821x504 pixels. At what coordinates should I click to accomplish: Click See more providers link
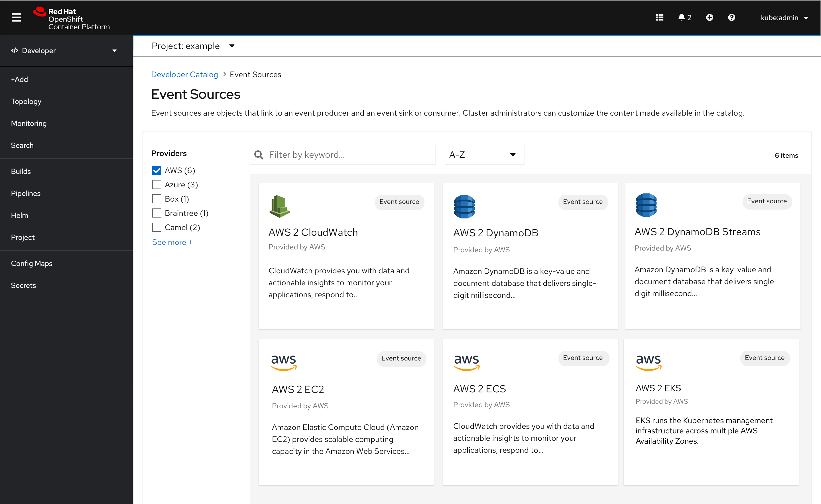click(172, 242)
